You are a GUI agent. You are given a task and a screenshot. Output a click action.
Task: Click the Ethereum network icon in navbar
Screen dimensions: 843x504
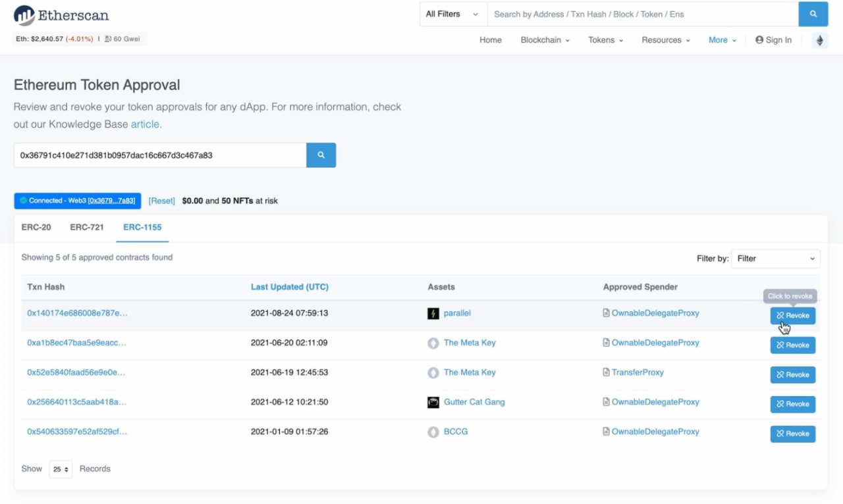pyautogui.click(x=819, y=40)
